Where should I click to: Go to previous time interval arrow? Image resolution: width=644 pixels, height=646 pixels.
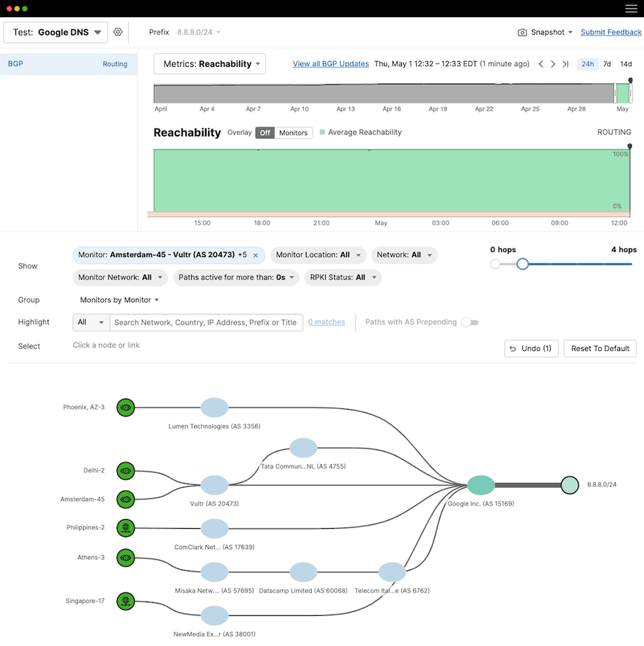541,64
